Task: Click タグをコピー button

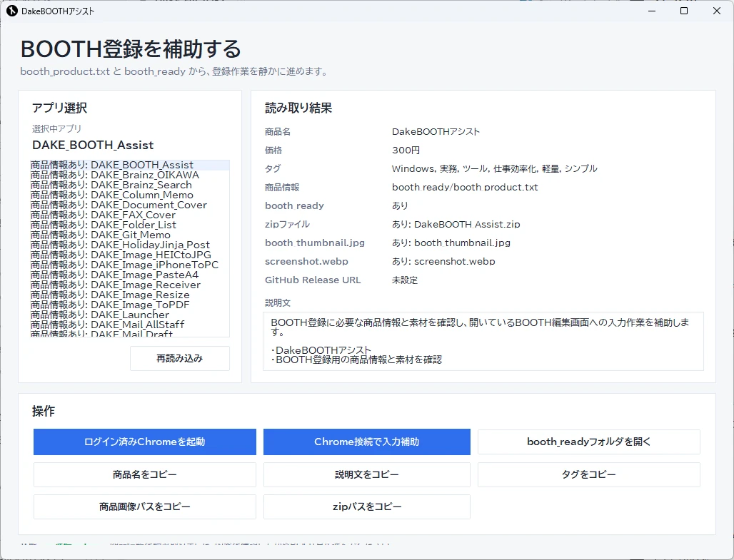Action: pos(589,475)
